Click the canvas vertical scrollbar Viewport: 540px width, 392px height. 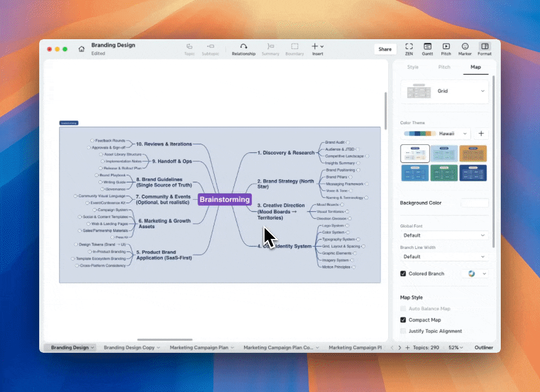point(385,111)
